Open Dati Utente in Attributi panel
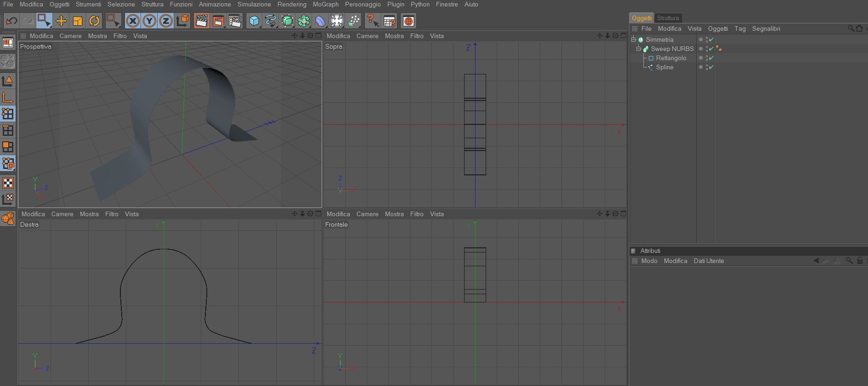Viewport: 868px width, 386px height. [x=709, y=261]
